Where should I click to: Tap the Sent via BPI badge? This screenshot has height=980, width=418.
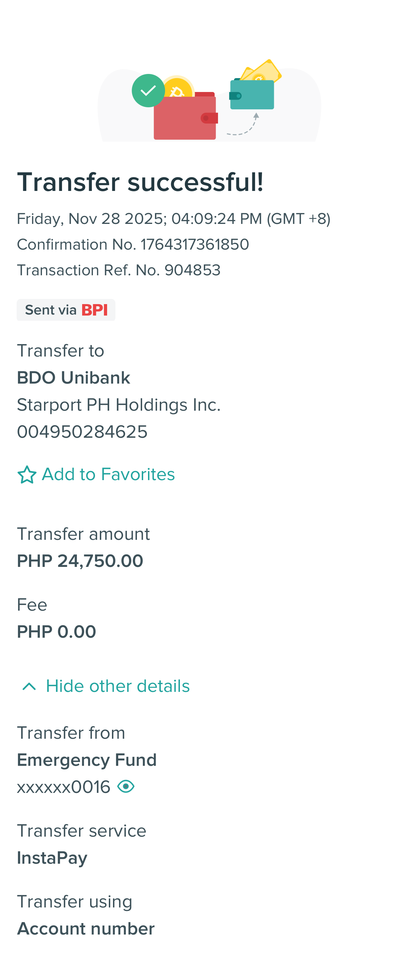click(66, 310)
